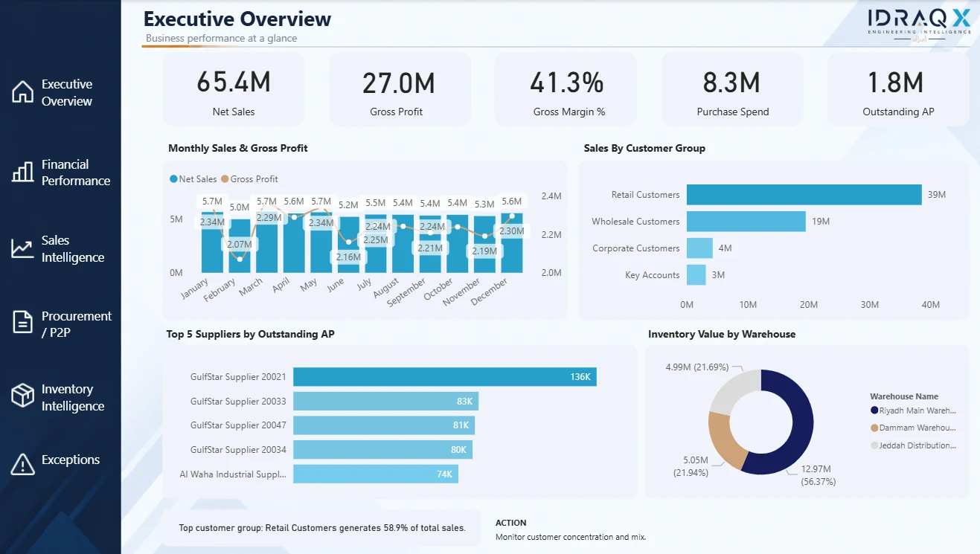Select the GulfStar Supplier 20047 bar
980x554 pixels.
[x=384, y=425]
